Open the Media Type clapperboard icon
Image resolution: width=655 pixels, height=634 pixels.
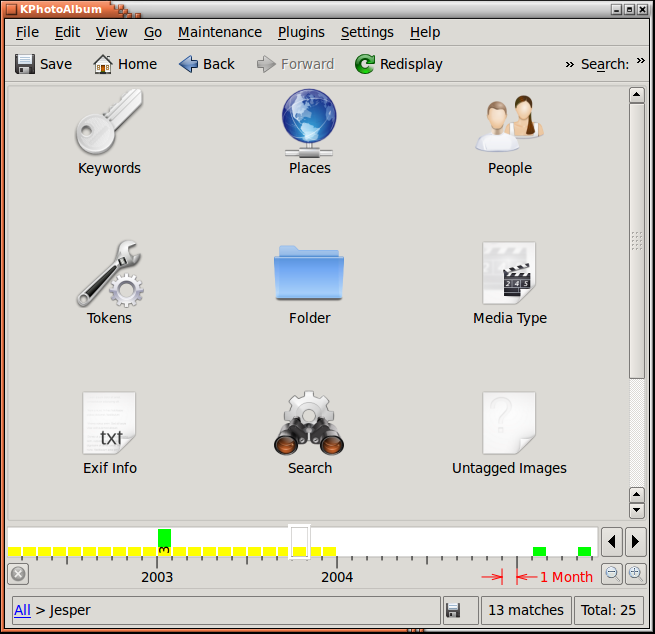tap(509, 273)
